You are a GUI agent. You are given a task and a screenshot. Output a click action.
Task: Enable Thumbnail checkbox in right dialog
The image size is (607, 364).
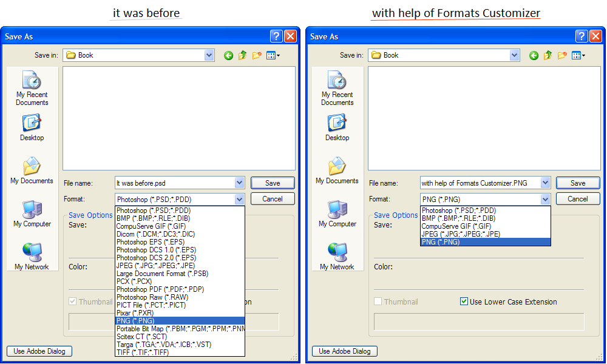378,302
